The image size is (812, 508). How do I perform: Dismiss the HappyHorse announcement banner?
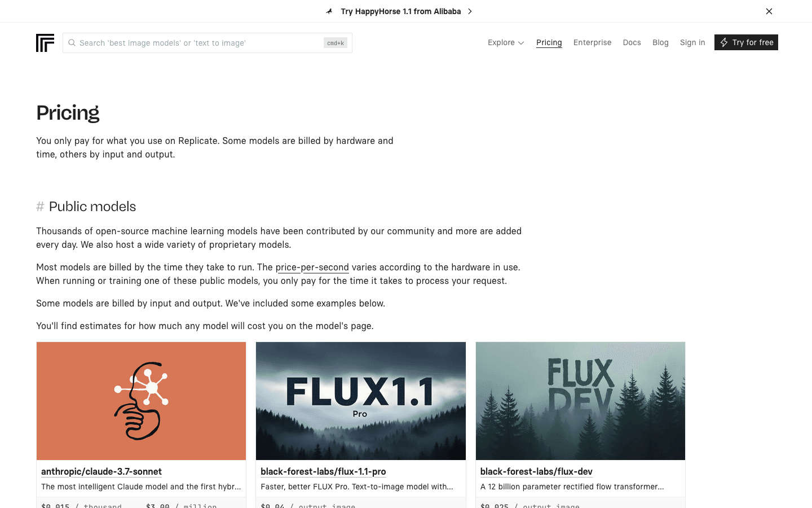click(x=769, y=11)
